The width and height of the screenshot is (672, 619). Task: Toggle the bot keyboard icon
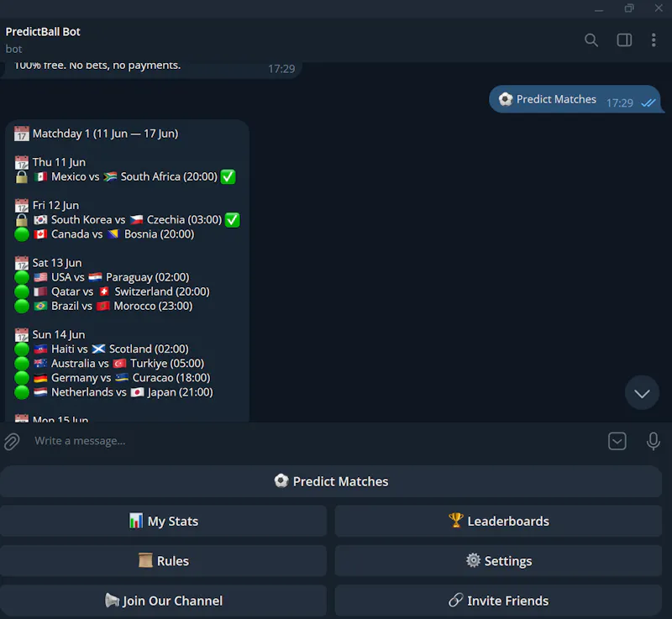point(617,441)
